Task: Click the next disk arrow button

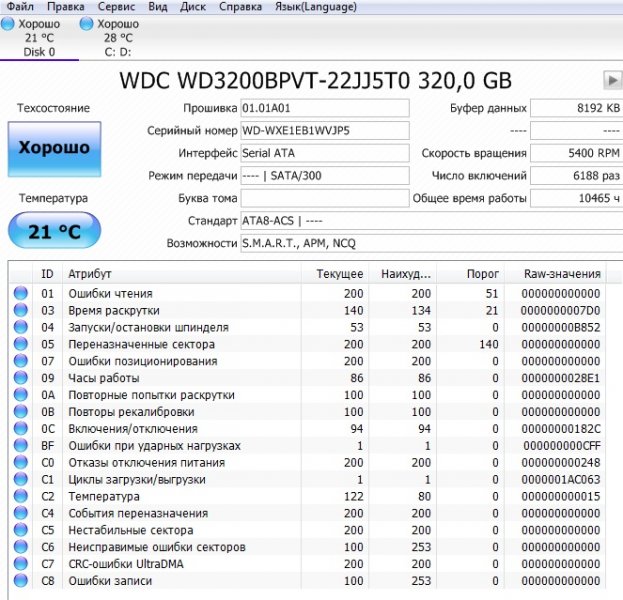Action: (x=612, y=80)
